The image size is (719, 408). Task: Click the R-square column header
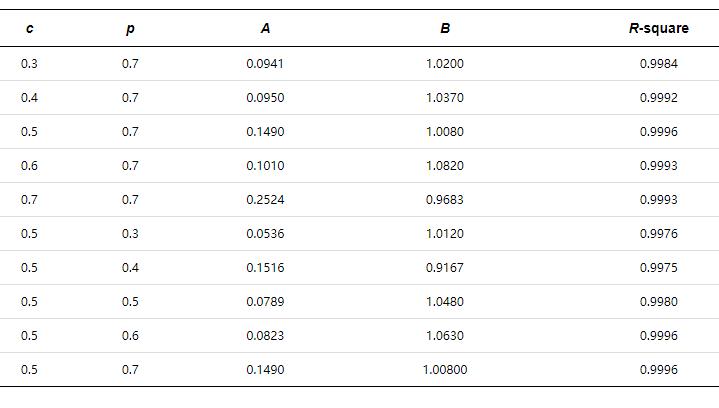658,29
